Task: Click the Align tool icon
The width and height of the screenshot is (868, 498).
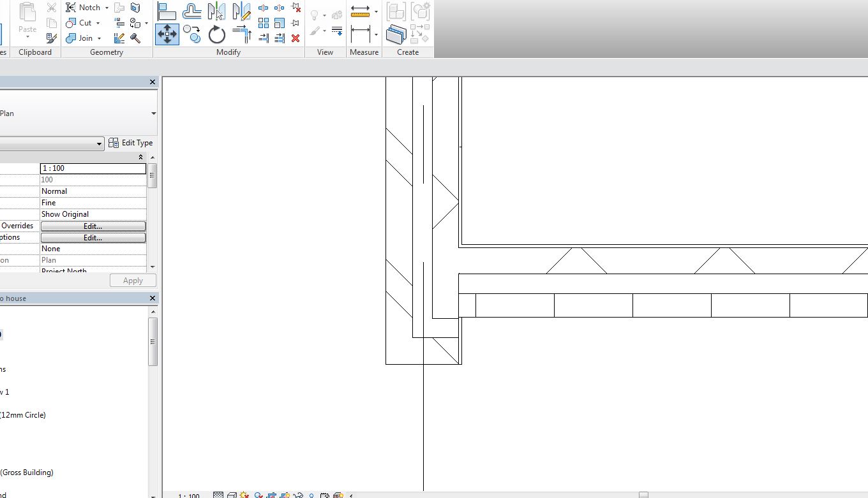Action: (x=166, y=11)
